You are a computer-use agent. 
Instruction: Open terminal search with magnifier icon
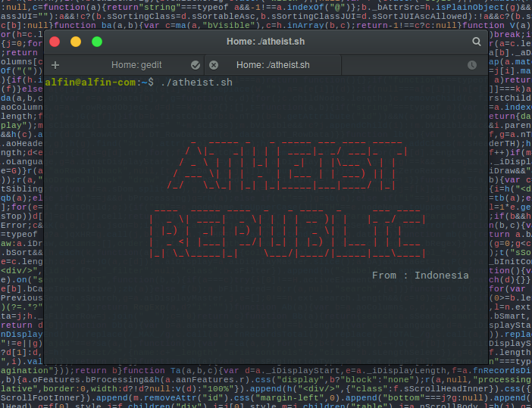click(477, 42)
